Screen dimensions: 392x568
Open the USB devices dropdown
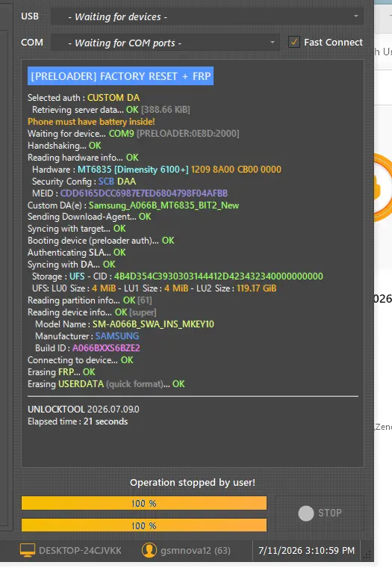coord(207,16)
